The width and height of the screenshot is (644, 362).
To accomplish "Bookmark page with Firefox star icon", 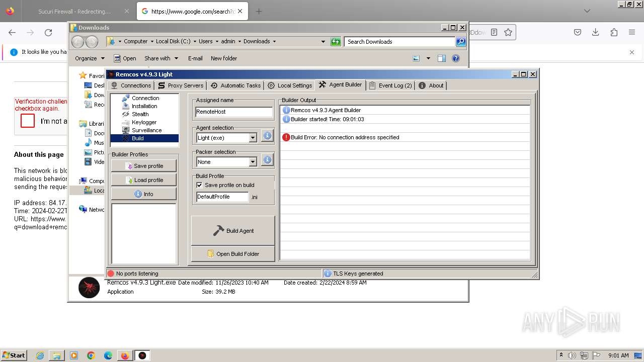I will click(508, 32).
